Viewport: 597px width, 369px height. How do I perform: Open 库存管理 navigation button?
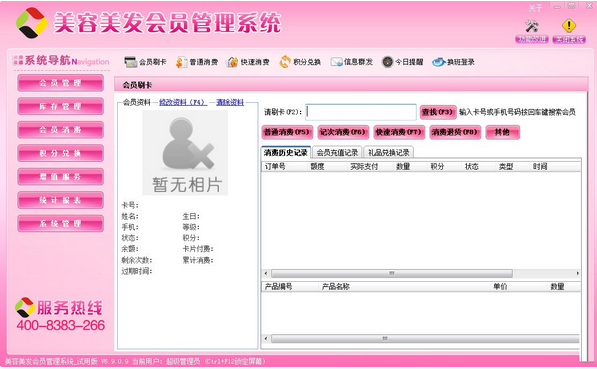[61, 106]
